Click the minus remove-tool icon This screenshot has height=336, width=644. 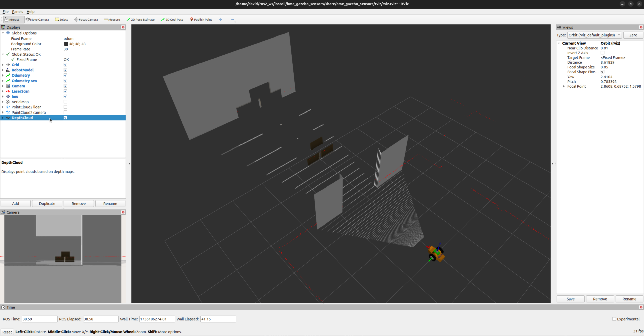click(232, 19)
